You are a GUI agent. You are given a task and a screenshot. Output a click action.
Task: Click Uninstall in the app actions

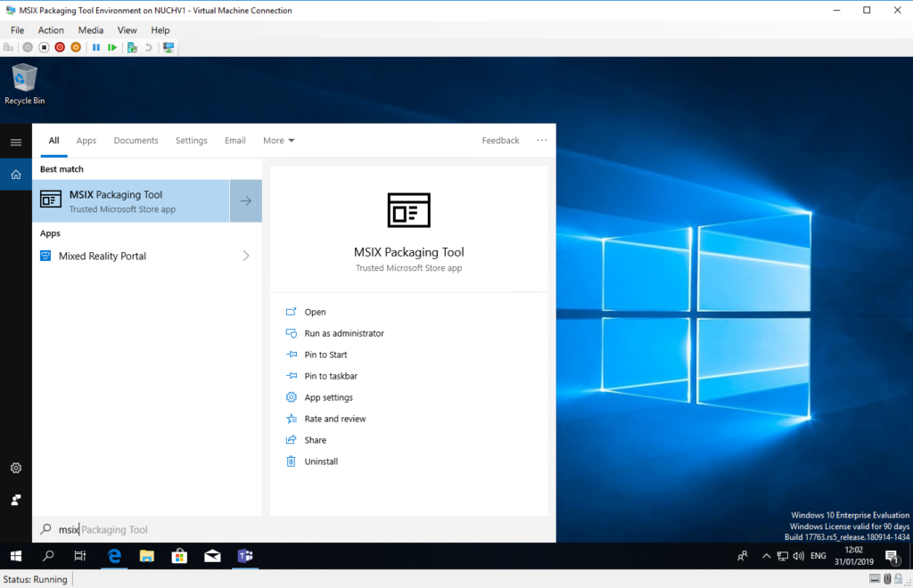coord(321,461)
